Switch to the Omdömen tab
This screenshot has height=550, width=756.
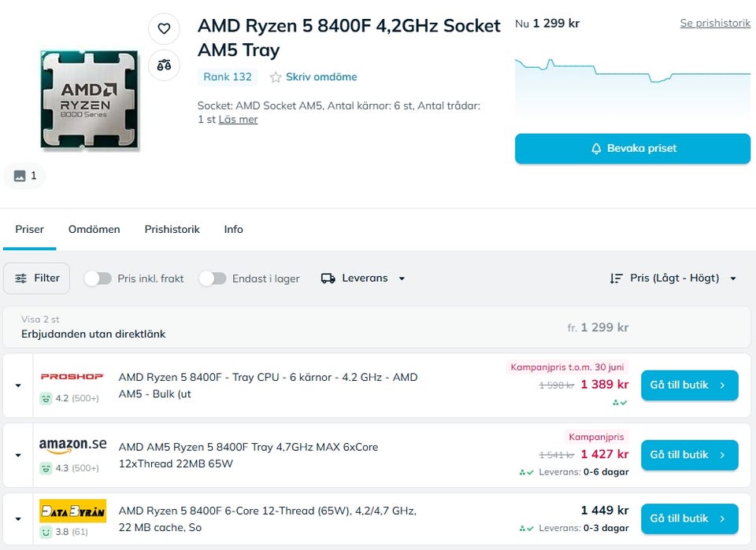[94, 229]
